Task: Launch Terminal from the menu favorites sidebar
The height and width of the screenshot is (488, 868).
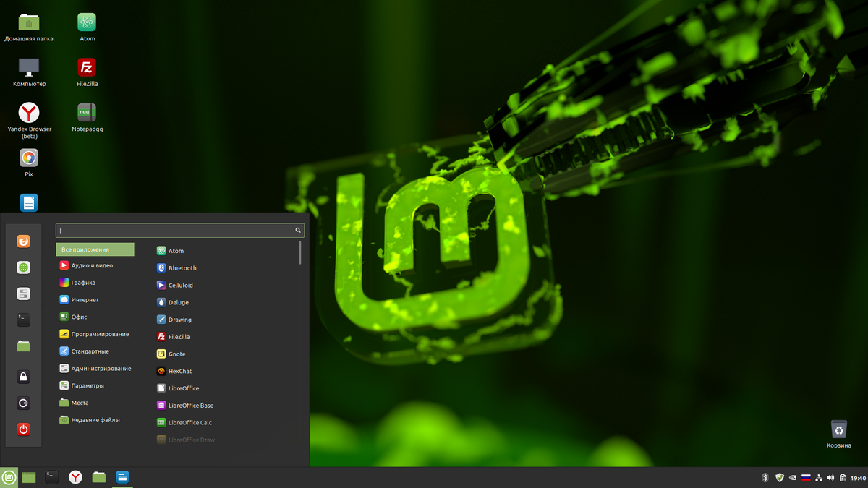Action: point(24,320)
